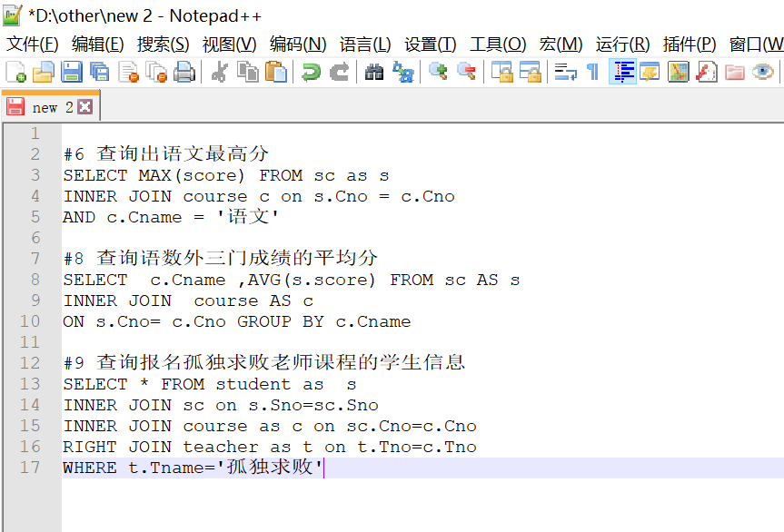
Task: Save the current document via toolbar
Action: coord(71,72)
